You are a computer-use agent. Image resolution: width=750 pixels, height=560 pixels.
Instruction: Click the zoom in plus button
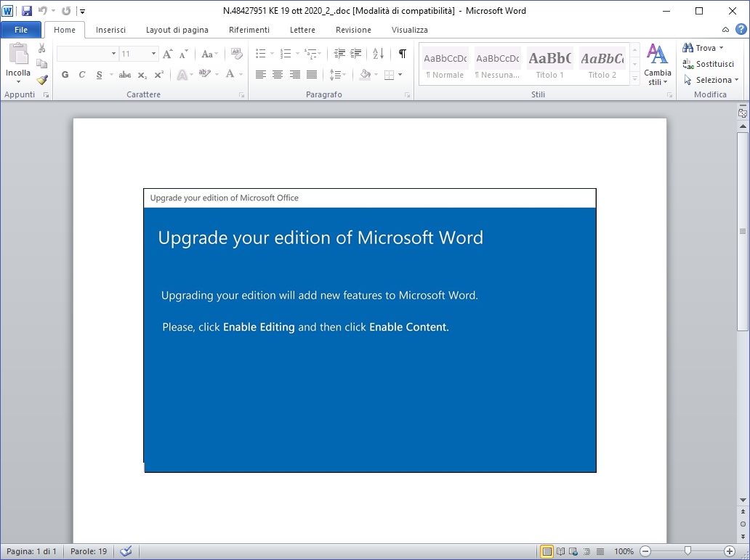[730, 551]
